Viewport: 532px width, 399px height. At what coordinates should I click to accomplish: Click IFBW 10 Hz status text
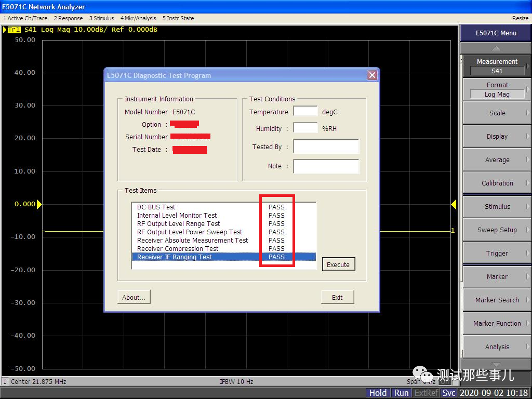(236, 382)
